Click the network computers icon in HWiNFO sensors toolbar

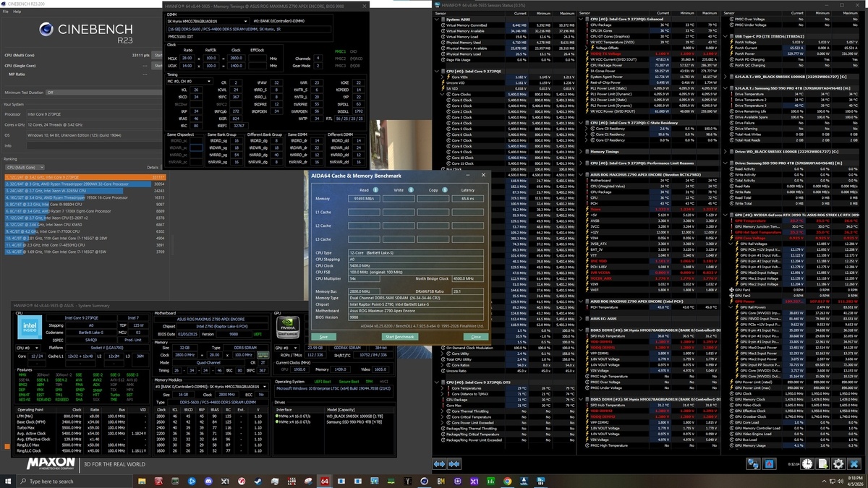(x=754, y=464)
